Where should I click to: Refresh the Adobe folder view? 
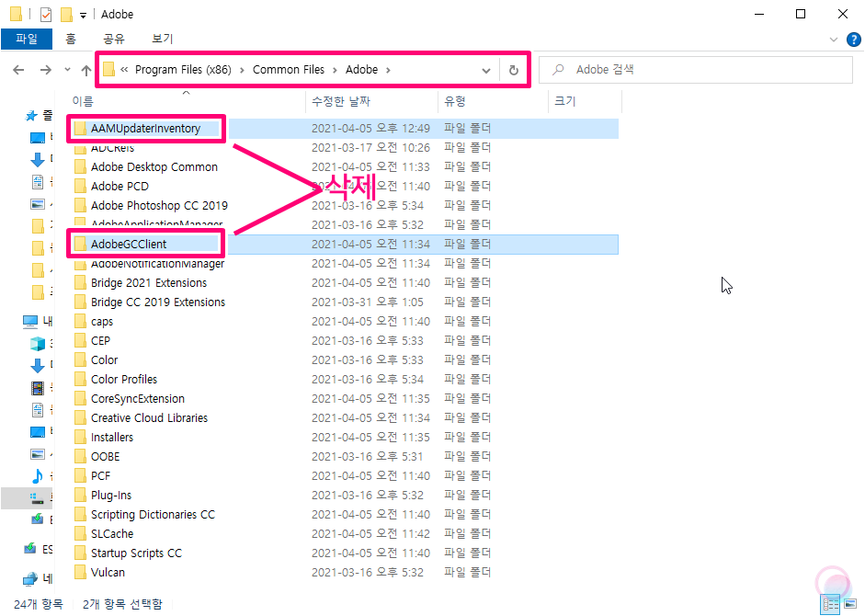(x=514, y=70)
